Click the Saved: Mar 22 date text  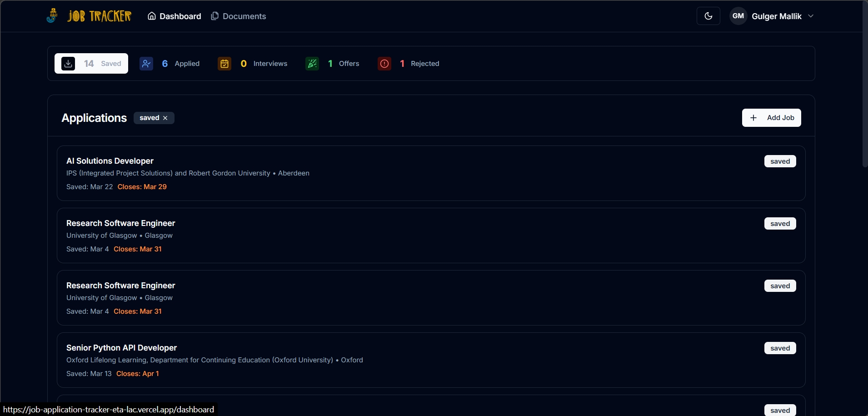pyautogui.click(x=90, y=187)
